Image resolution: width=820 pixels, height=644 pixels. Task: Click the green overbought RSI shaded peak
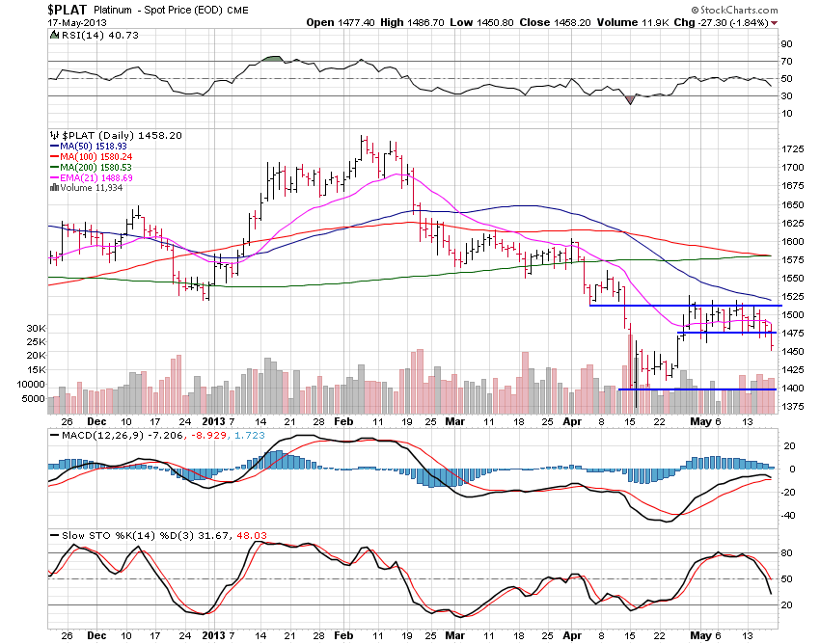(x=271, y=58)
